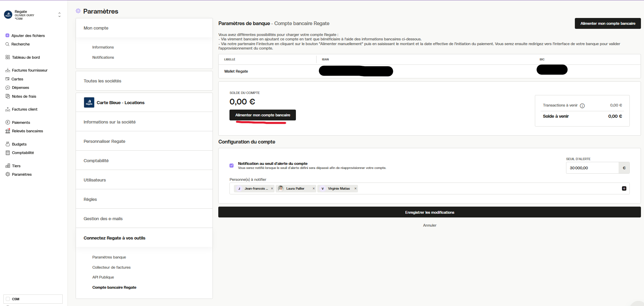This screenshot has height=306, width=644.
Task: Open Personnaliser Regate settings
Action: click(144, 141)
